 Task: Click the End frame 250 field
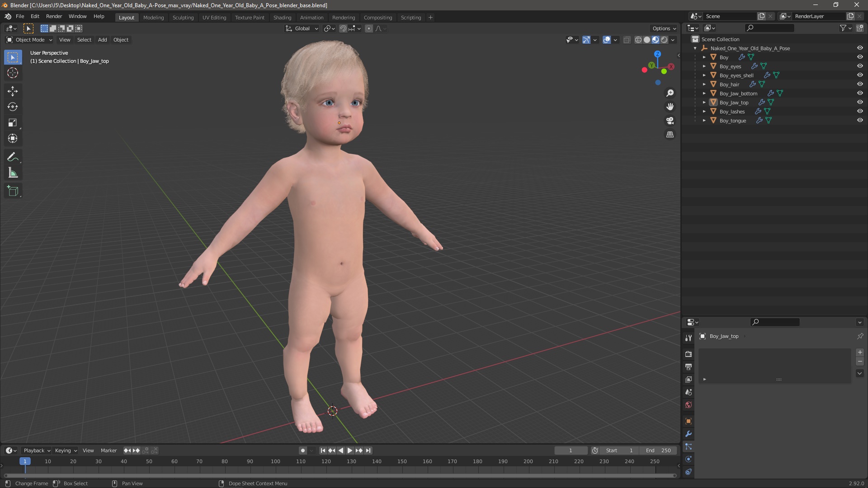(x=658, y=450)
